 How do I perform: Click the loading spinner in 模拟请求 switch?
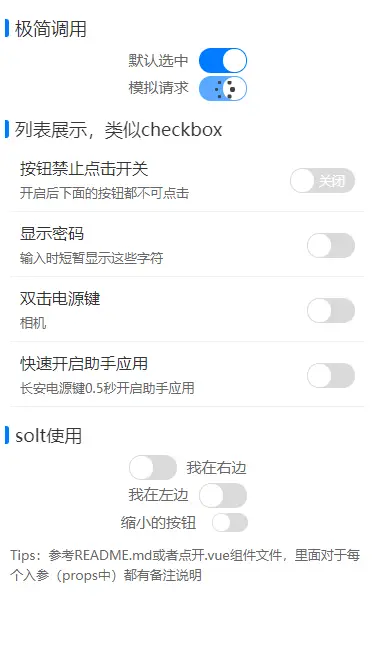pos(224,88)
